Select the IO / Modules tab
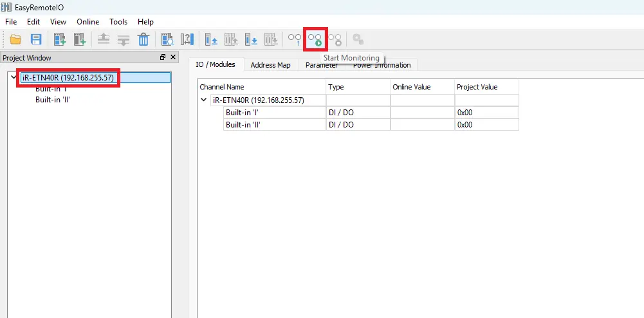 [216, 64]
